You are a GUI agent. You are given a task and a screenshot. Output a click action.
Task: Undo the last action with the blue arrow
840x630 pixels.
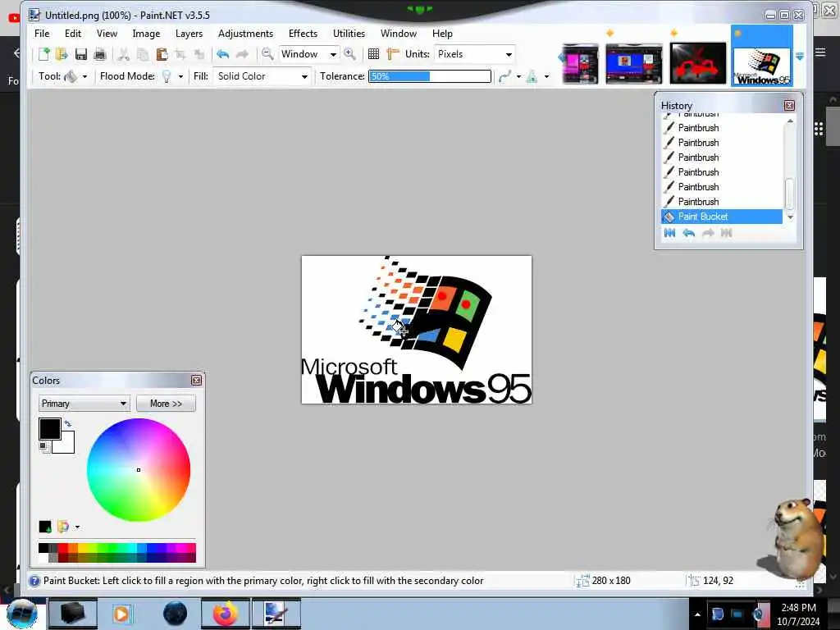point(223,54)
